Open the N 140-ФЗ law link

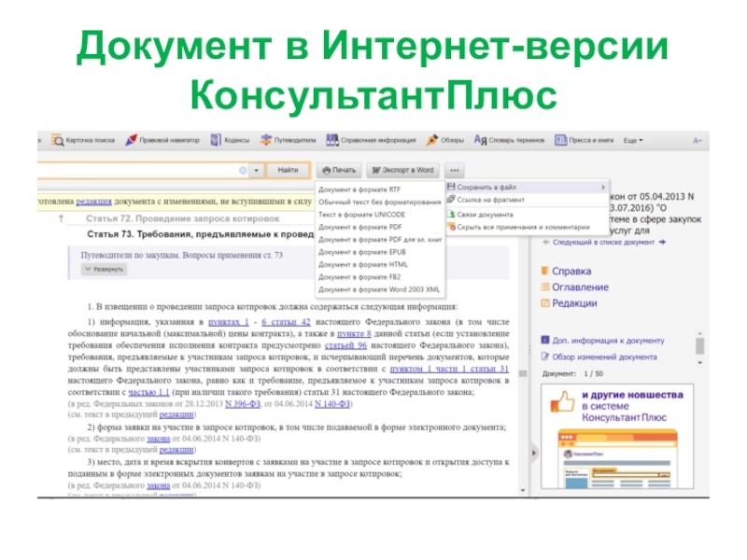click(332, 404)
